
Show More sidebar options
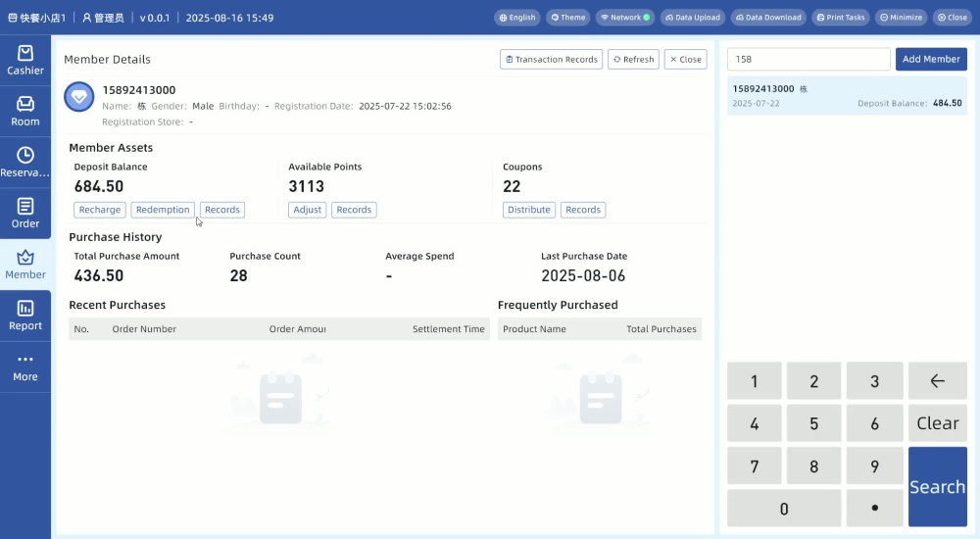[25, 367]
